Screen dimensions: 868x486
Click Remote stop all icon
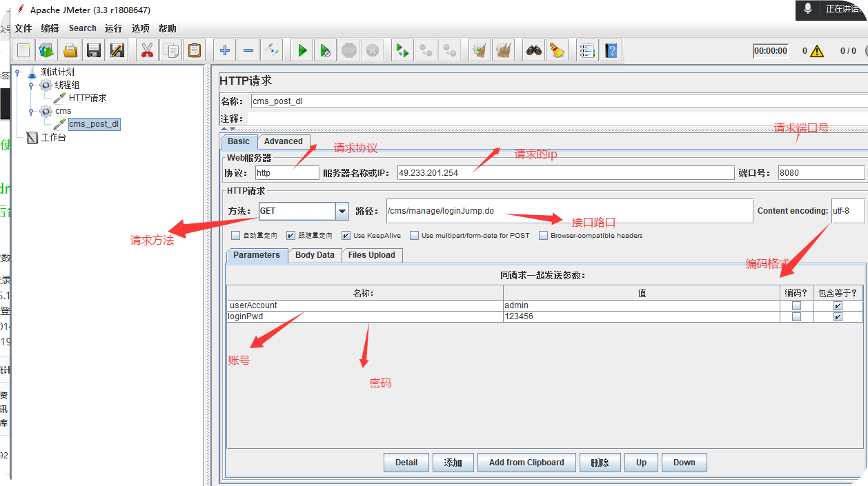(x=426, y=50)
